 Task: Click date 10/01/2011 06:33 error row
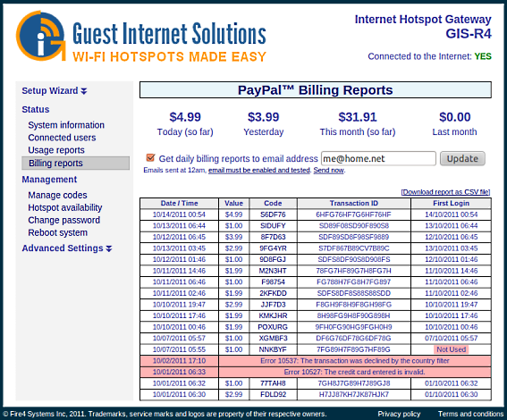point(179,372)
